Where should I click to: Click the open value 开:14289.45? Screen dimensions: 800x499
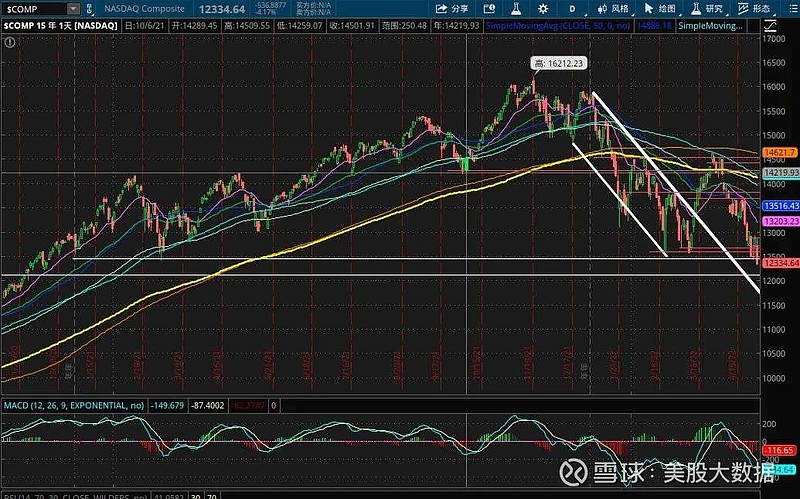click(194, 26)
